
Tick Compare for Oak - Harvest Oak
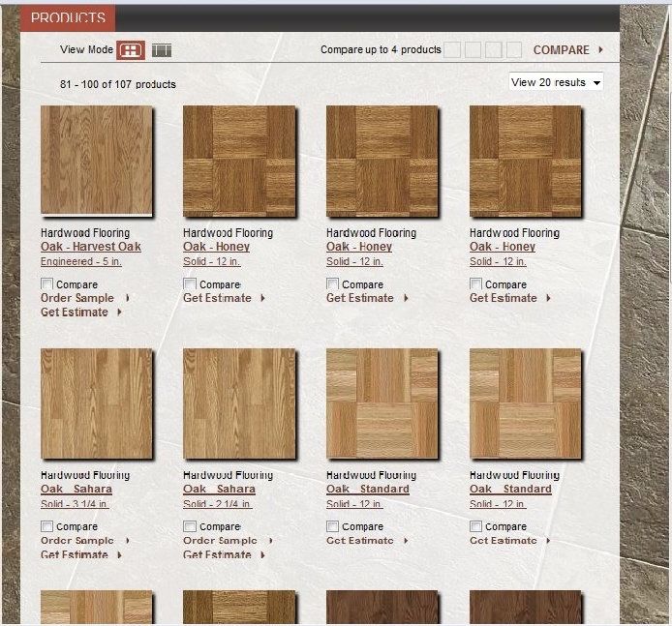46,283
